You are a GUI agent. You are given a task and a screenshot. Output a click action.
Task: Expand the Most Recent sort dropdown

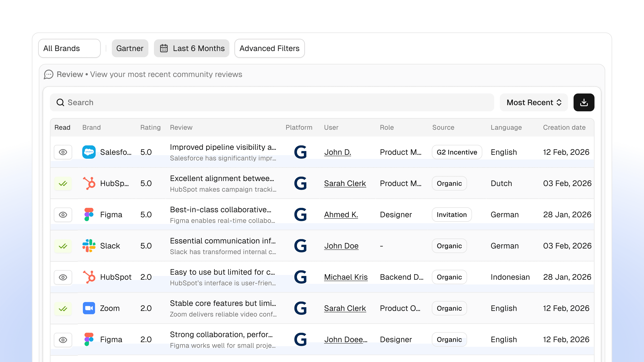[x=533, y=102]
